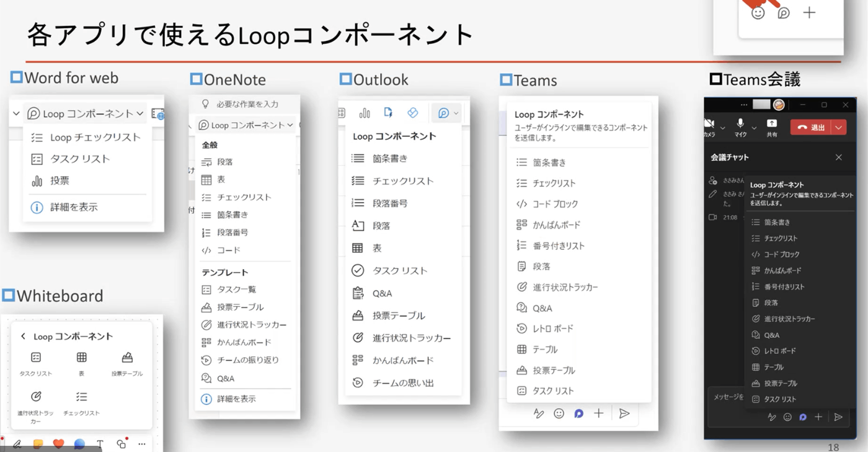Click the profile avatar in Teams会議 title bar

tap(779, 105)
